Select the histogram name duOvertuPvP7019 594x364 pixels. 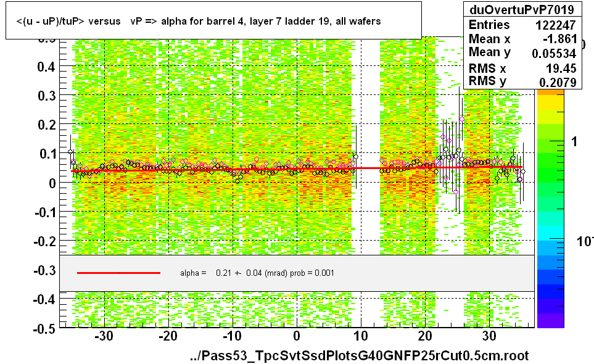pos(522,9)
